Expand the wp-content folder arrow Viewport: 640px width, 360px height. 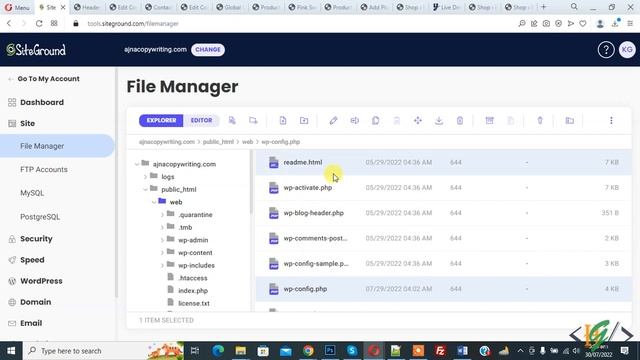tap(162, 253)
